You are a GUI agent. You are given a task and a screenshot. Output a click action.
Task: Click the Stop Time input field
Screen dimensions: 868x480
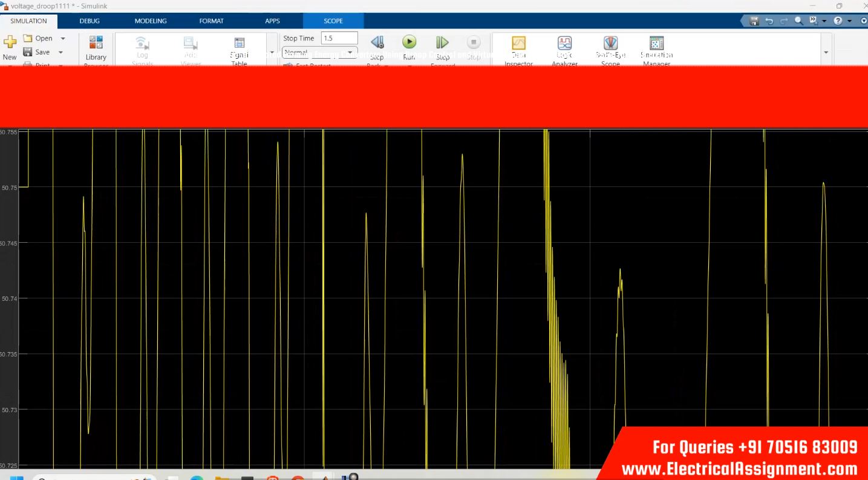[x=339, y=38]
